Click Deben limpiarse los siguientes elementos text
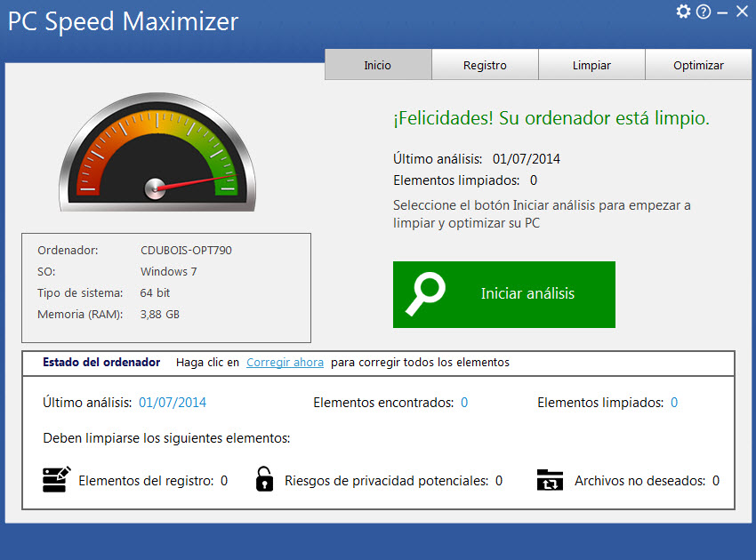The image size is (756, 560). click(x=166, y=438)
